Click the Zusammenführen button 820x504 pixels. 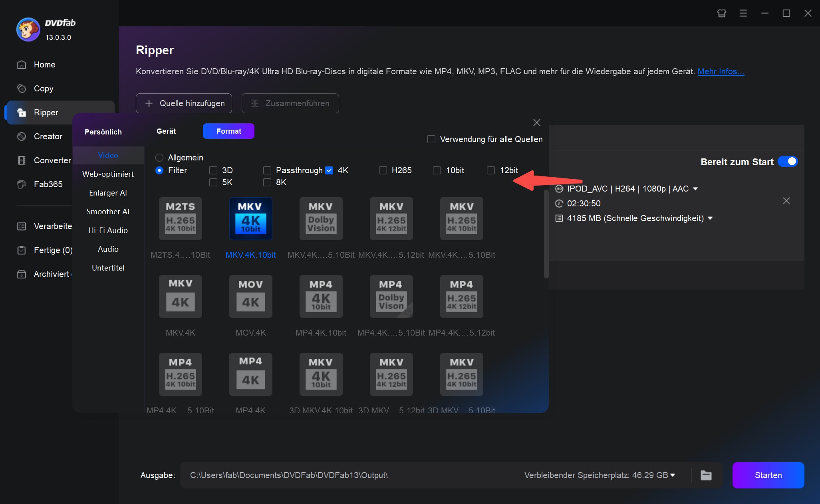pyautogui.click(x=290, y=103)
